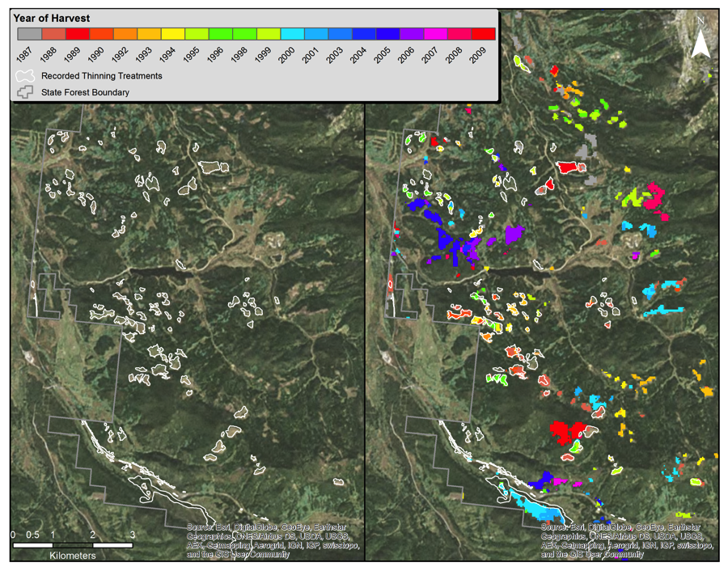728x571 pixels.
Task: Click the State Forest Boundary legend symbol
Action: tap(25, 92)
